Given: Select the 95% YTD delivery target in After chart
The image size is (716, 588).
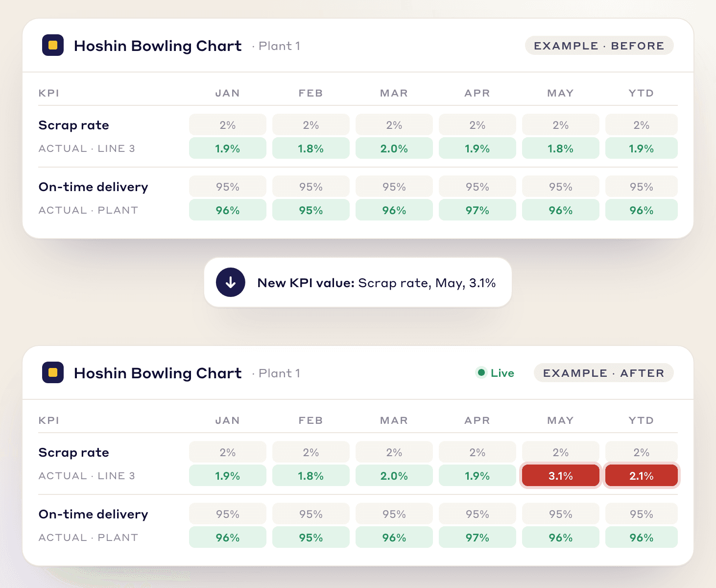Looking at the screenshot, I should click(642, 514).
